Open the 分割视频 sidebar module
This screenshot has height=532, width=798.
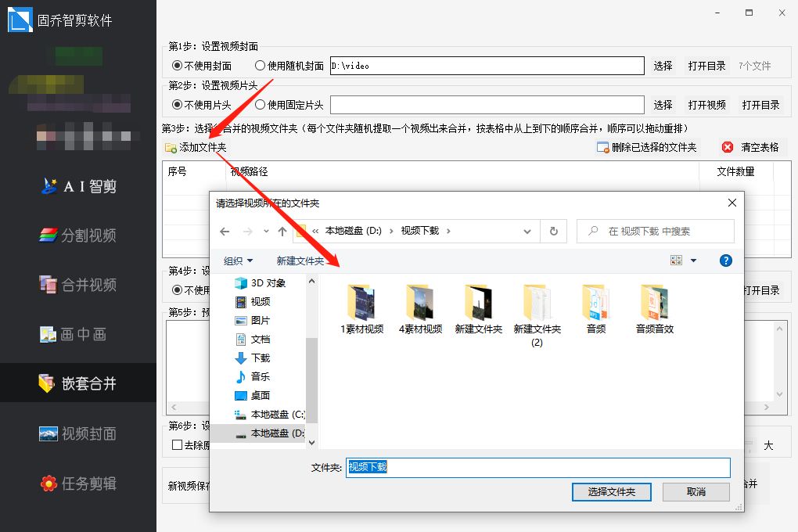click(x=78, y=235)
